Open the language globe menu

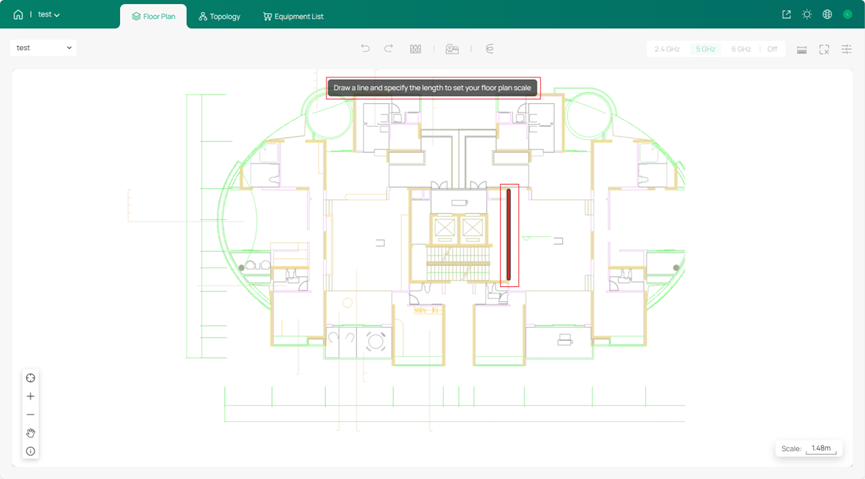[827, 15]
